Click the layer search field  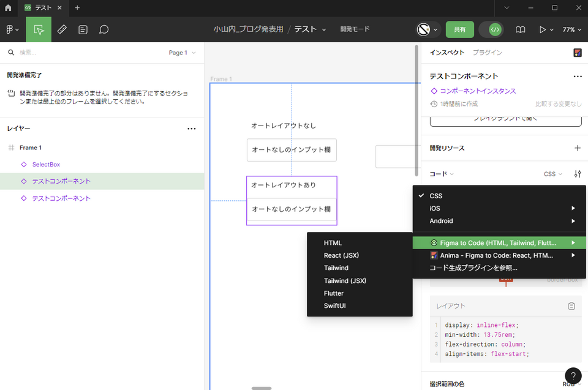(86, 53)
